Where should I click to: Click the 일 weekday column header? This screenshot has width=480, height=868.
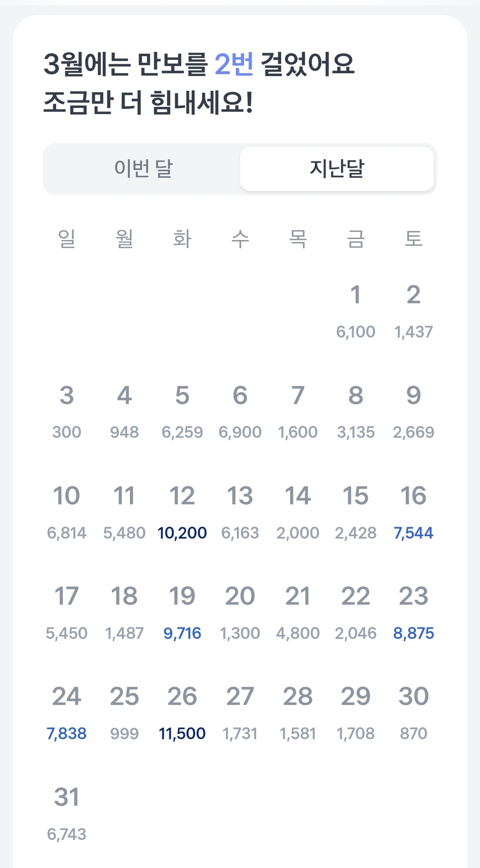[x=67, y=238]
